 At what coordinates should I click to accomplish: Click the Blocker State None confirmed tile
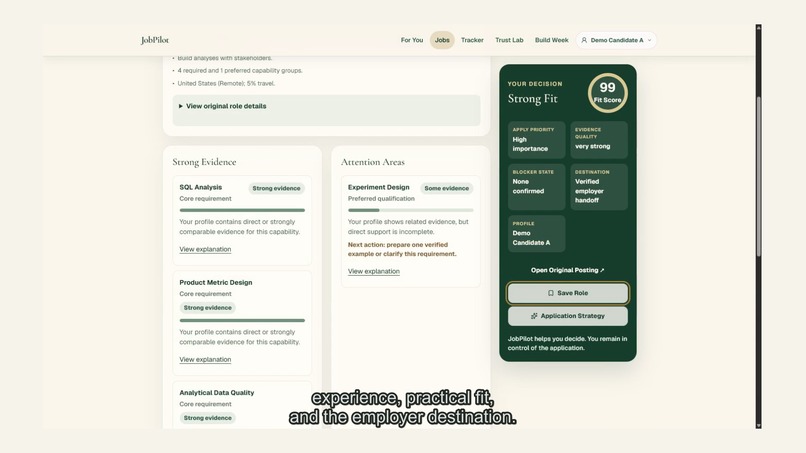[537, 187]
